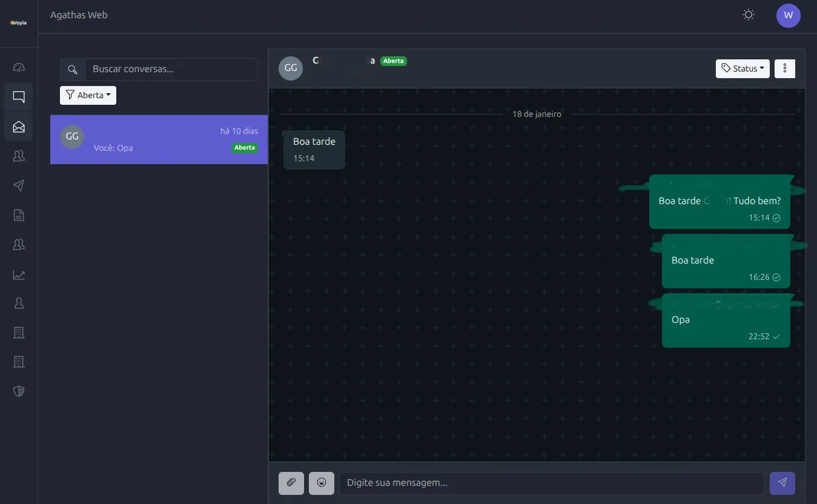Open the emoji picker button
This screenshot has height=504, width=817.
point(322,483)
